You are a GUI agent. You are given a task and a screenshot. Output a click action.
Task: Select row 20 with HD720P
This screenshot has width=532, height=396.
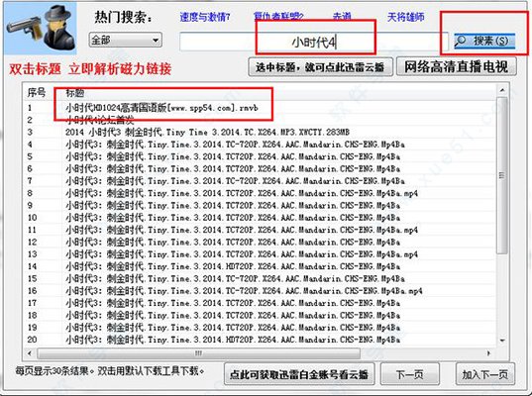[261, 340]
